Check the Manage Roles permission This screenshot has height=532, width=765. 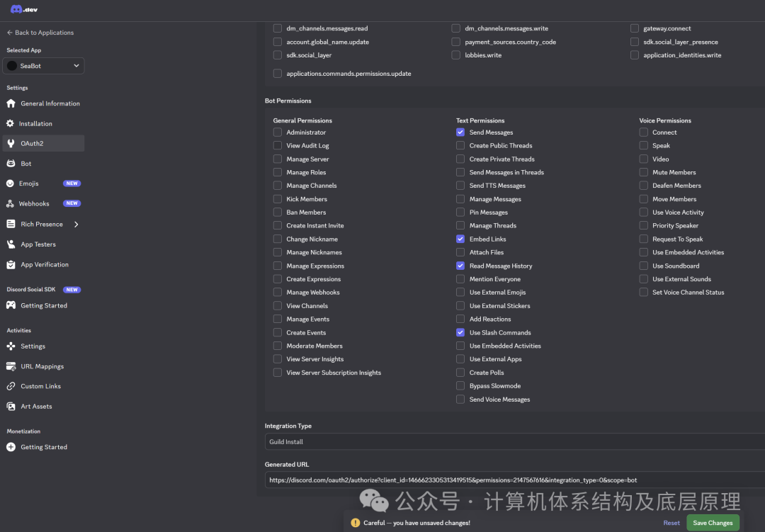pos(278,172)
